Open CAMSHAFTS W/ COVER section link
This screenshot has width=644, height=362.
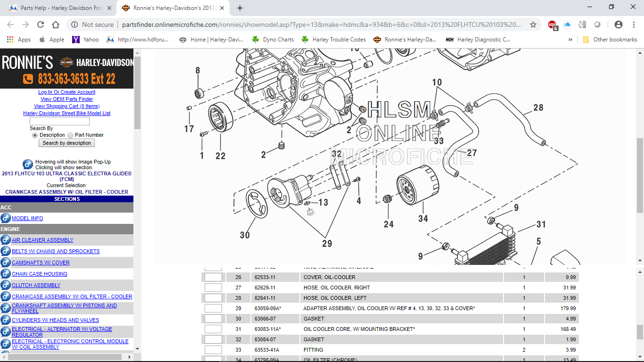(x=41, y=263)
